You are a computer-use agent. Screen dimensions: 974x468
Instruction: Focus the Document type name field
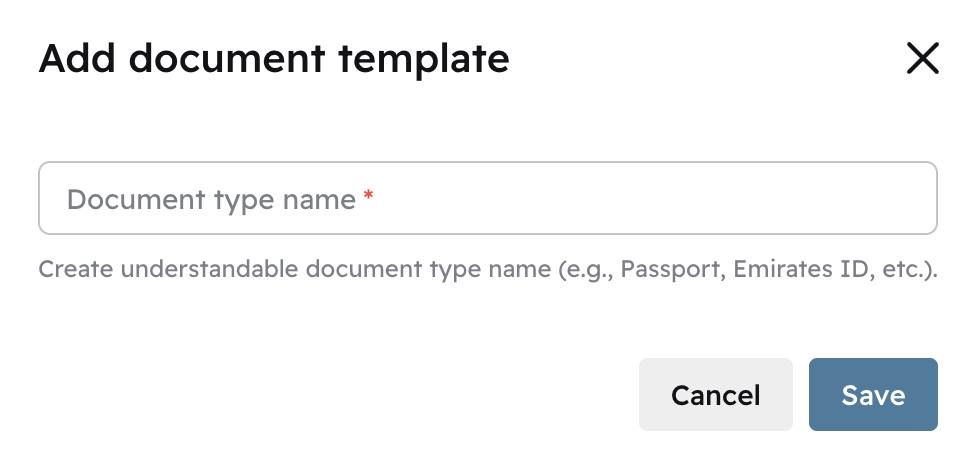487,198
